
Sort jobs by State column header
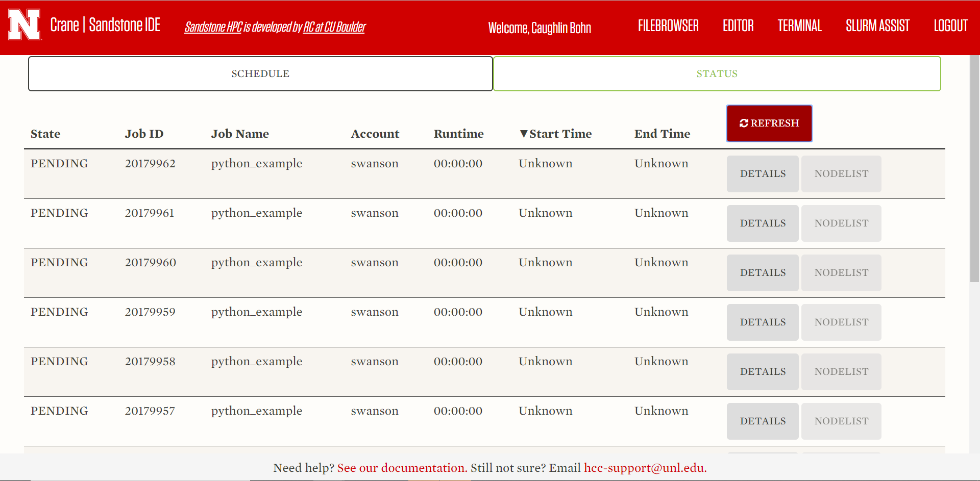point(45,134)
